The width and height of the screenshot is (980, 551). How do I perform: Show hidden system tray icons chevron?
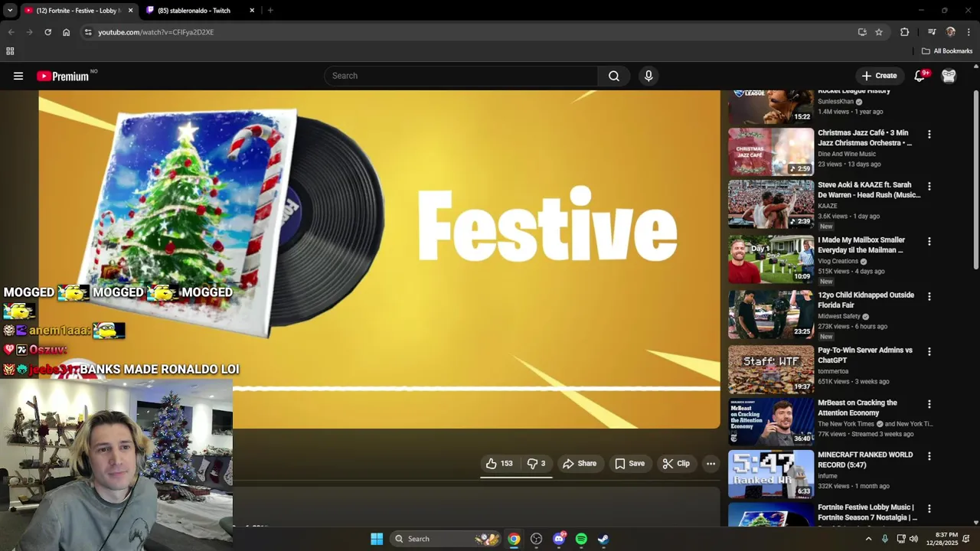point(868,539)
